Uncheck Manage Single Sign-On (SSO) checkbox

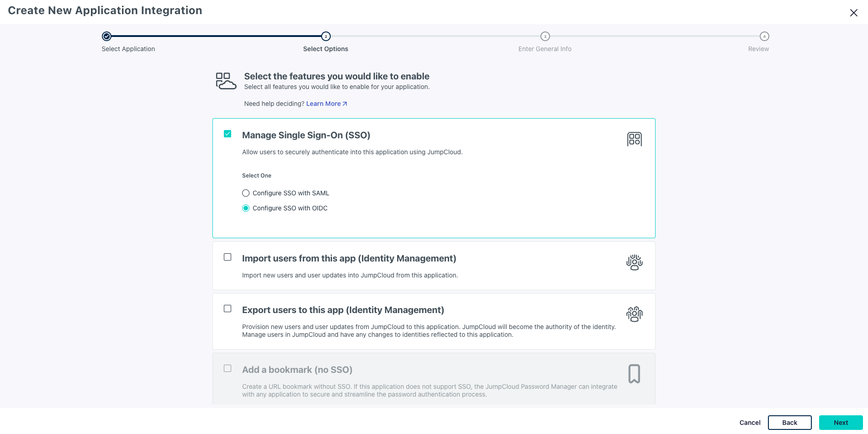coord(228,134)
